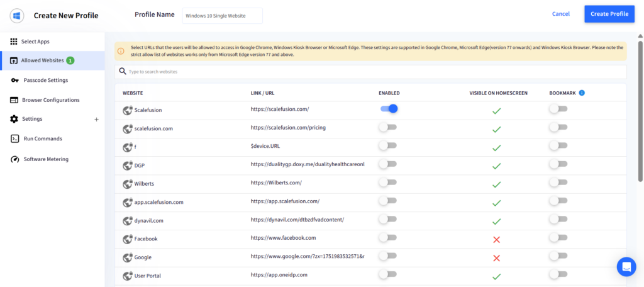Click the Create Profile button

[x=609, y=14]
